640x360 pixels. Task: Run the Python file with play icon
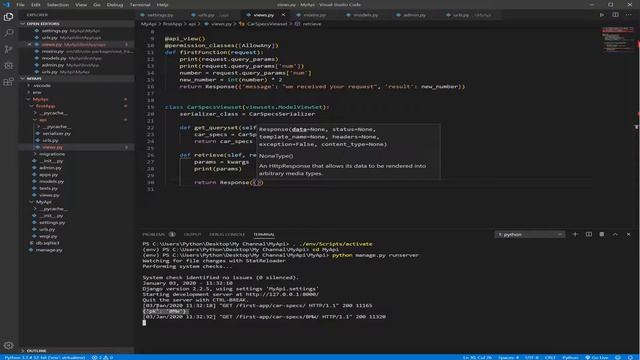pos(602,15)
